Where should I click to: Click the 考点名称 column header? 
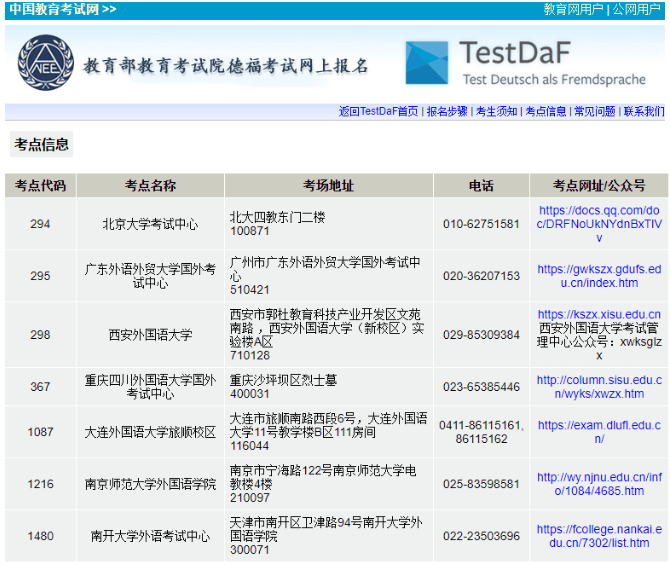[x=150, y=185]
